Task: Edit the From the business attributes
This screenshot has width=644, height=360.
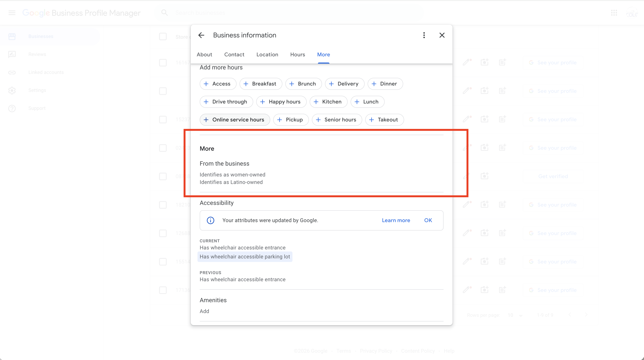Action: click(x=321, y=173)
